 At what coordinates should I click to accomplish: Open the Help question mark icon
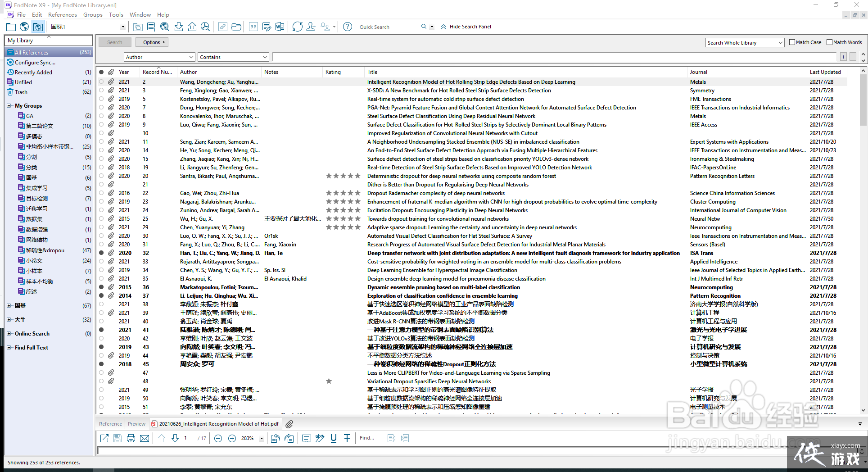[348, 27]
